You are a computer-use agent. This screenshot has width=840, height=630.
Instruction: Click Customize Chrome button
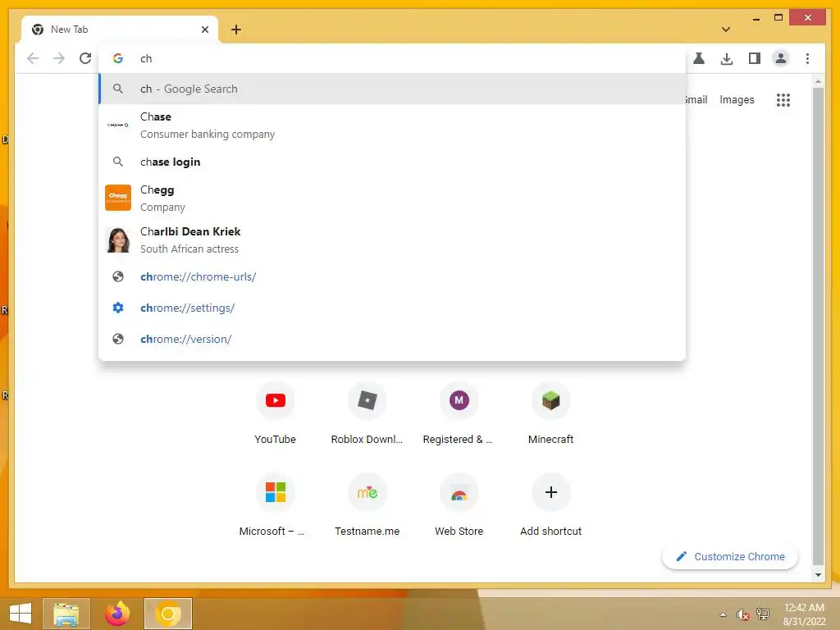(x=729, y=557)
